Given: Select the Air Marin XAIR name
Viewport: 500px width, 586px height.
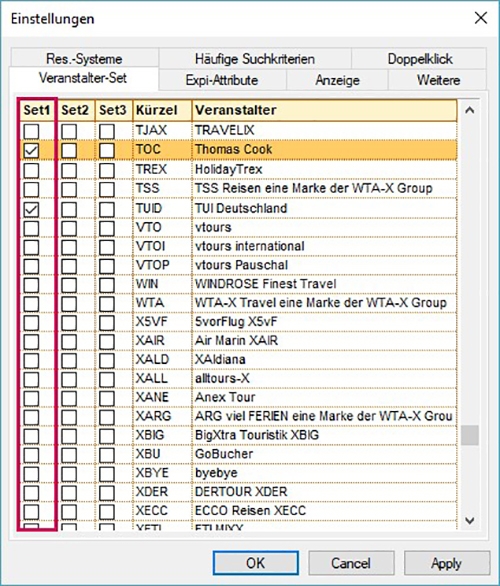Looking at the screenshot, I should [x=236, y=340].
